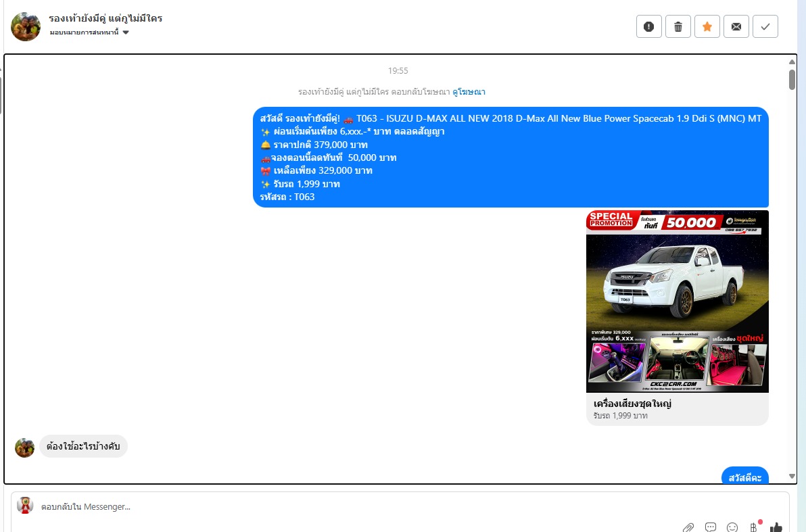Select the blue T063 promotional message bubble
Screen dimensions: 806x532
click(x=511, y=158)
